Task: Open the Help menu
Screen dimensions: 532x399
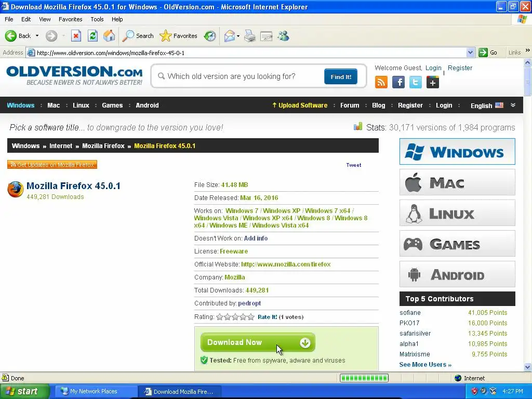Action: tap(117, 19)
